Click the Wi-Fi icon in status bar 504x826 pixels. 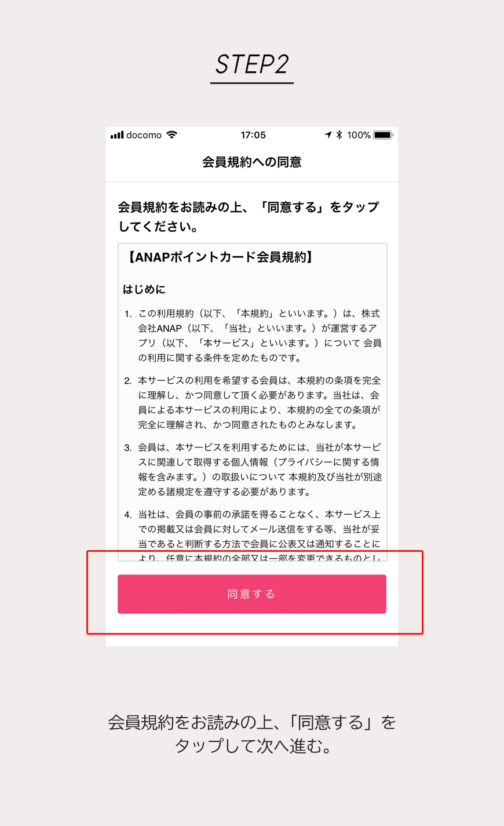coord(171,135)
